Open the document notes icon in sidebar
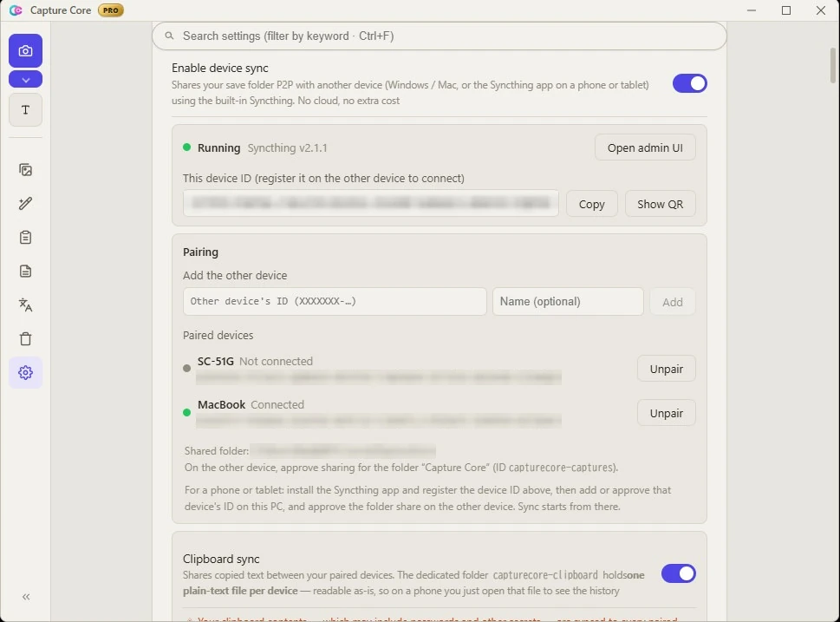Screen dimensions: 840x622 (25, 272)
